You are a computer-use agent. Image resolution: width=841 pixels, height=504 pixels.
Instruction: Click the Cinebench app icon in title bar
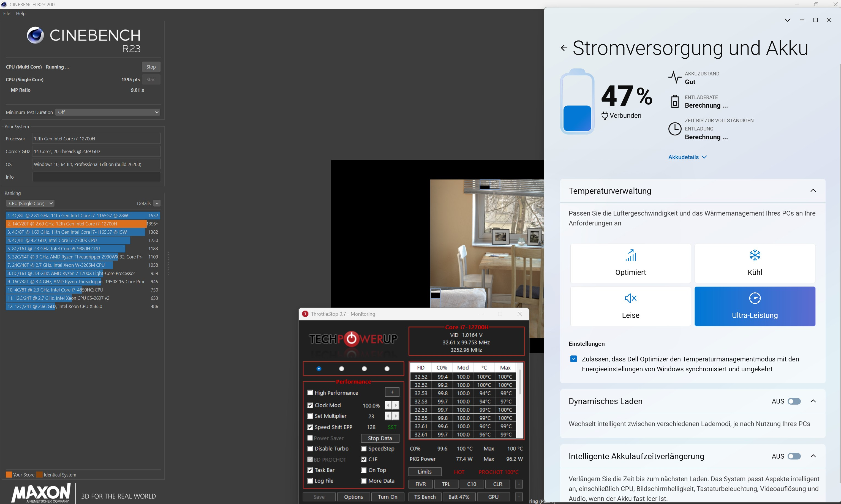(x=4, y=4)
